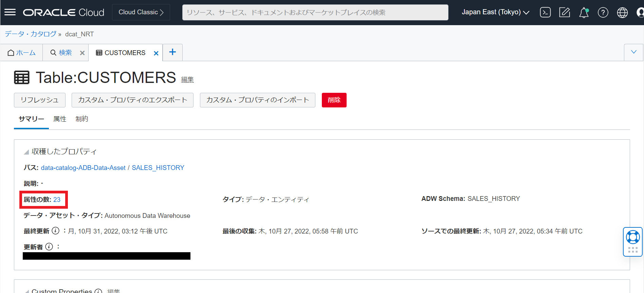
Task: Collapse the 収穫したプロパティ section
Action: tap(26, 152)
